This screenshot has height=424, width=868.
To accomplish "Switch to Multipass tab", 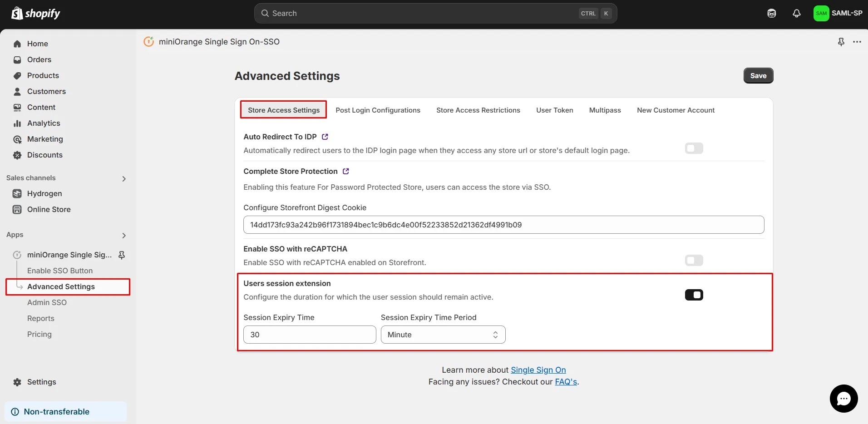I will [605, 110].
